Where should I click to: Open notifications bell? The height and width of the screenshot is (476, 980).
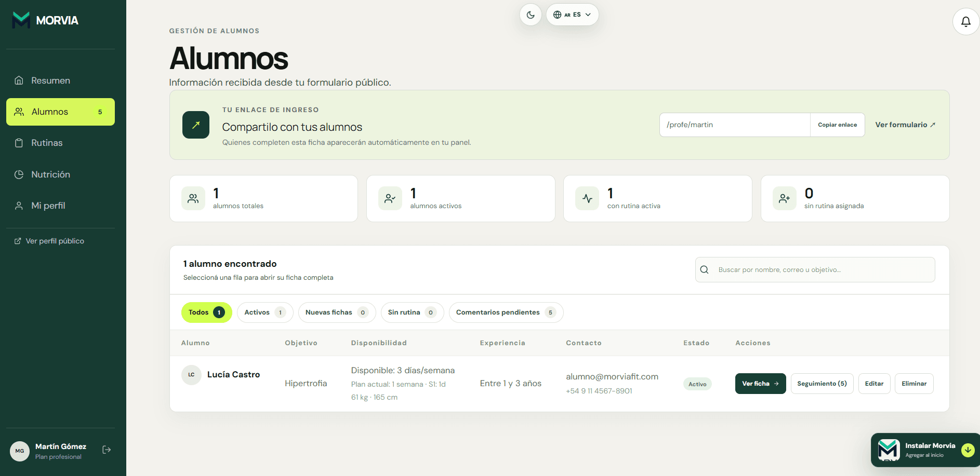(965, 22)
